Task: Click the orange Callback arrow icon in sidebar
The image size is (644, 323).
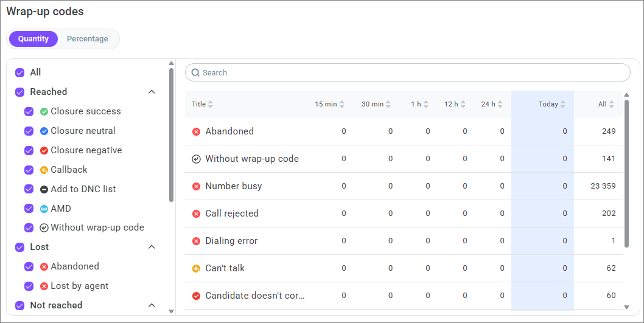Action: click(x=44, y=170)
